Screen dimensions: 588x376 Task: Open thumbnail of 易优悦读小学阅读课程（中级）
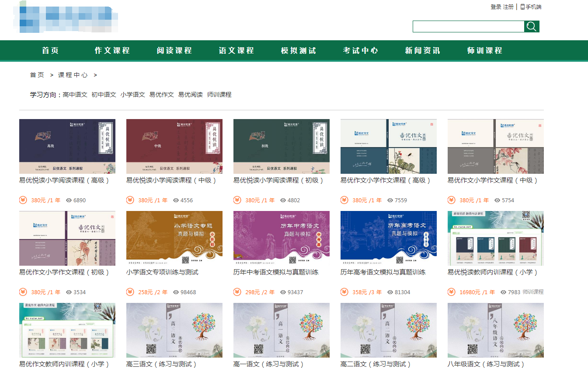click(x=174, y=146)
